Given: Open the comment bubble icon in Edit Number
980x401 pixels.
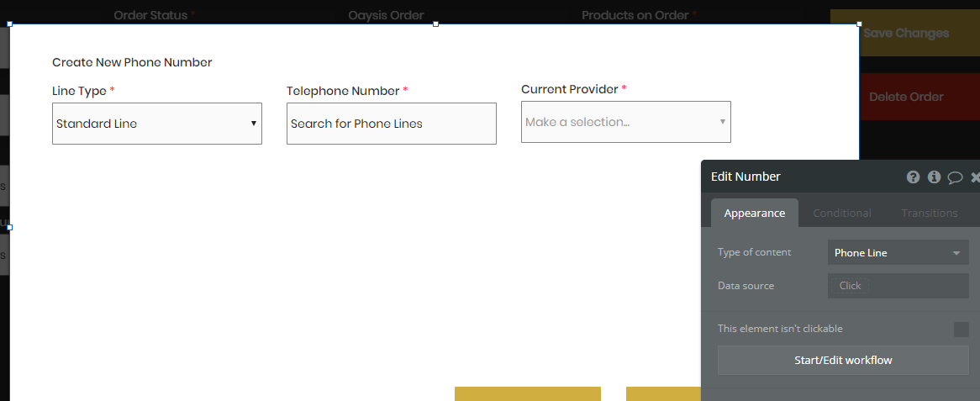Looking at the screenshot, I should [x=955, y=177].
